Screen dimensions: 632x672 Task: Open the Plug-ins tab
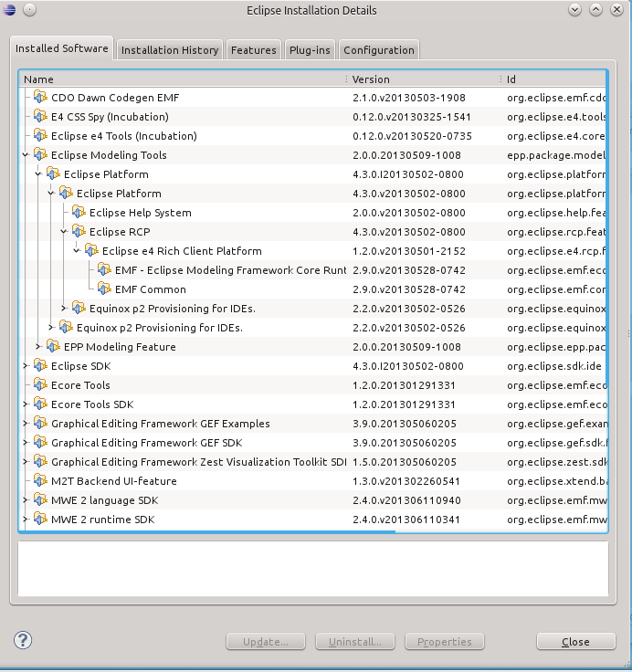(x=310, y=50)
